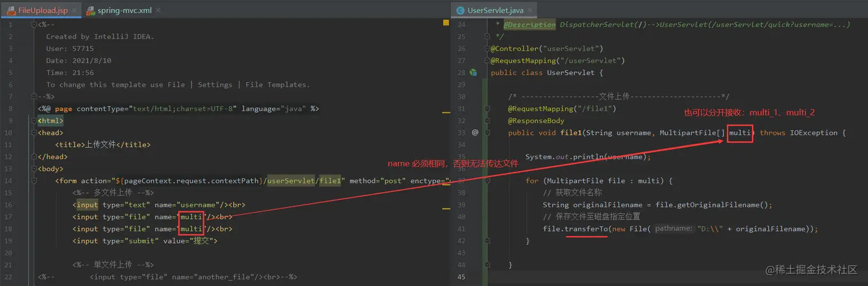868x286 pixels.
Task: Click the yellow inspection warning indicator in FileUpload.jsp
Action: (445, 23)
